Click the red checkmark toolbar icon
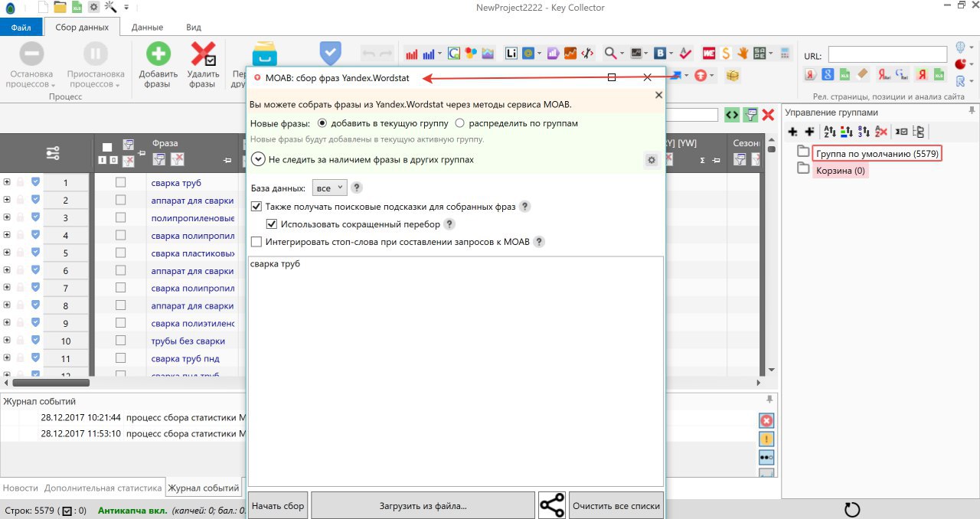Viewport: 980px width, 519px height. pos(685,54)
